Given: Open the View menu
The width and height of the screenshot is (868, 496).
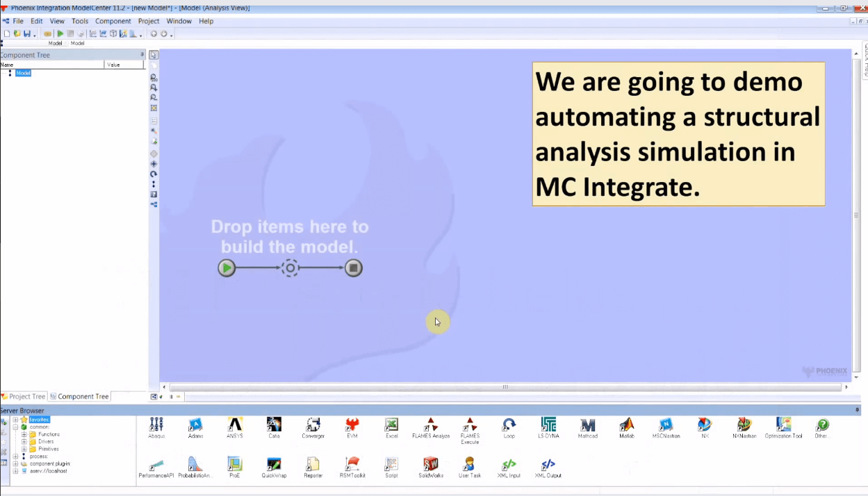Looking at the screenshot, I should 57,22.
